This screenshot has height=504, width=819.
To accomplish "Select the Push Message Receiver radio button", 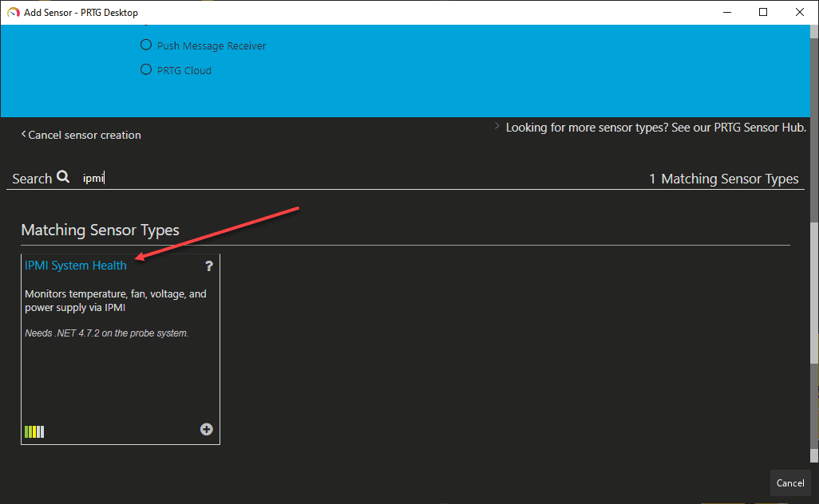I will 146,45.
